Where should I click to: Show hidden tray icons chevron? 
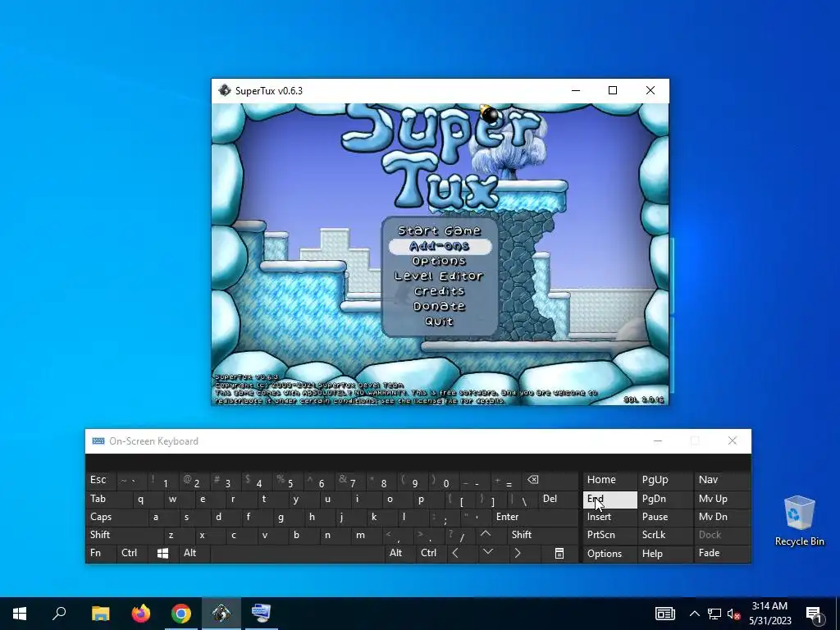click(x=694, y=614)
